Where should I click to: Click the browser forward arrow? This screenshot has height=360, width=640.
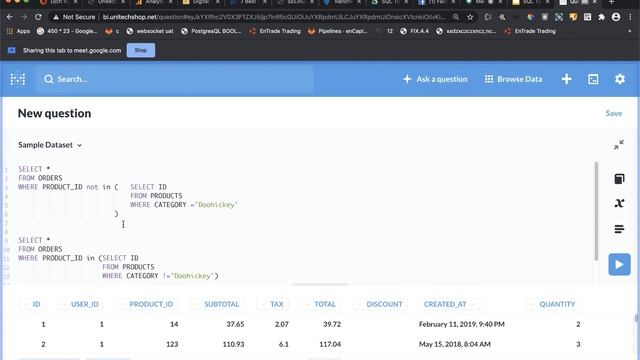pyautogui.click(x=24, y=17)
